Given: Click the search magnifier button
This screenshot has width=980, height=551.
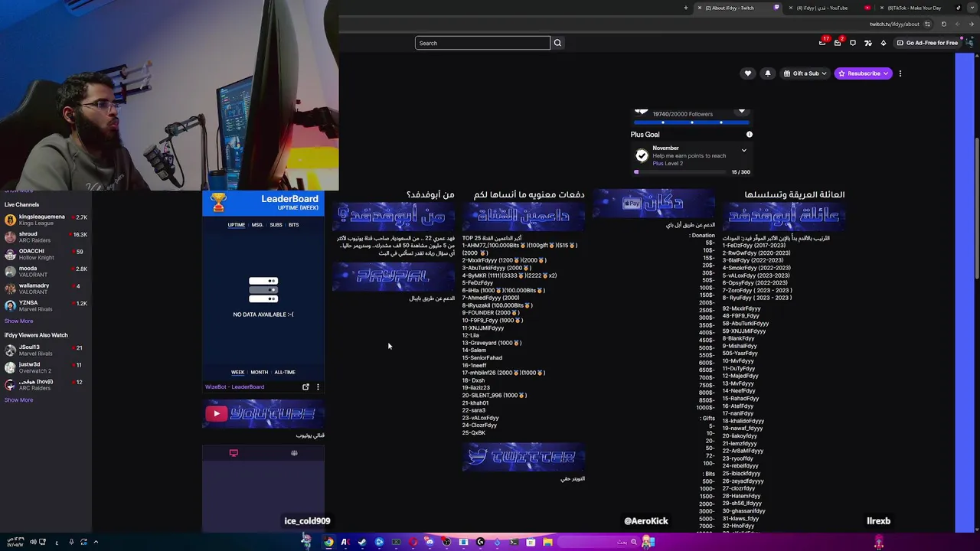Looking at the screenshot, I should point(557,43).
